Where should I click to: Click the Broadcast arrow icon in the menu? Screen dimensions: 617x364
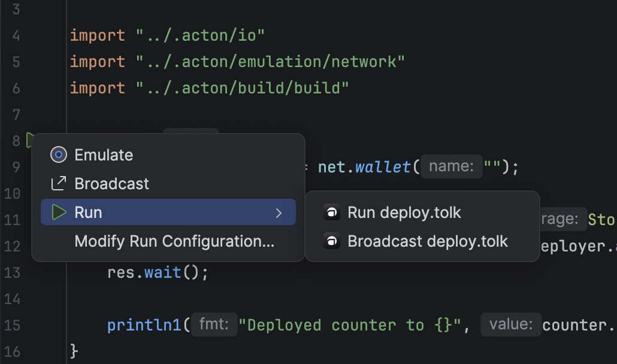point(58,184)
